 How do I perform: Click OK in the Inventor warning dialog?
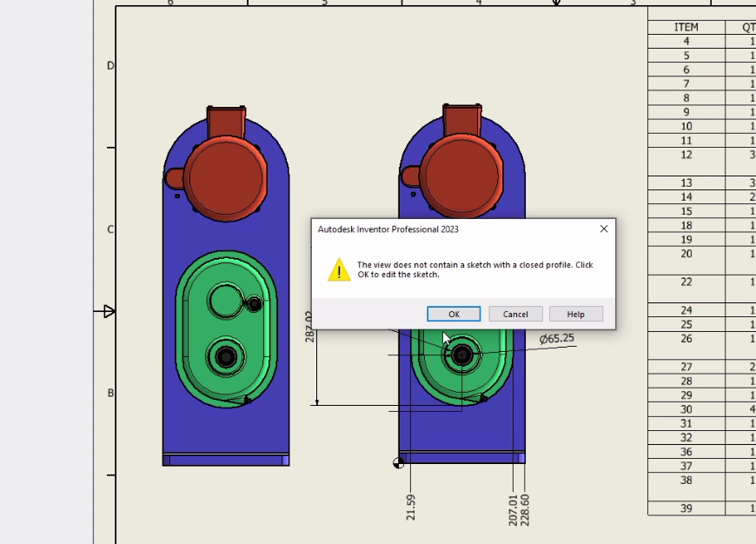(454, 314)
